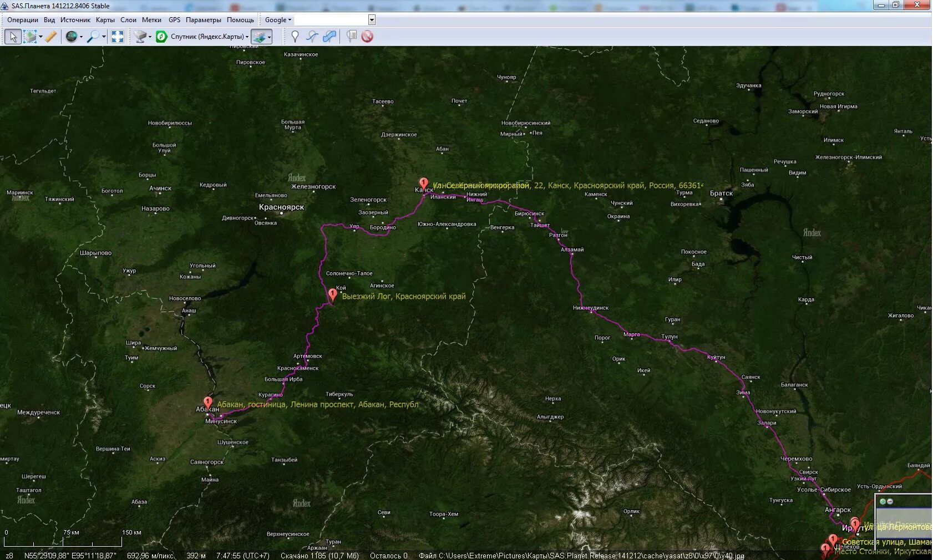The width and height of the screenshot is (933, 560).
Task: Click the Ачинск label on map
Action: click(160, 189)
